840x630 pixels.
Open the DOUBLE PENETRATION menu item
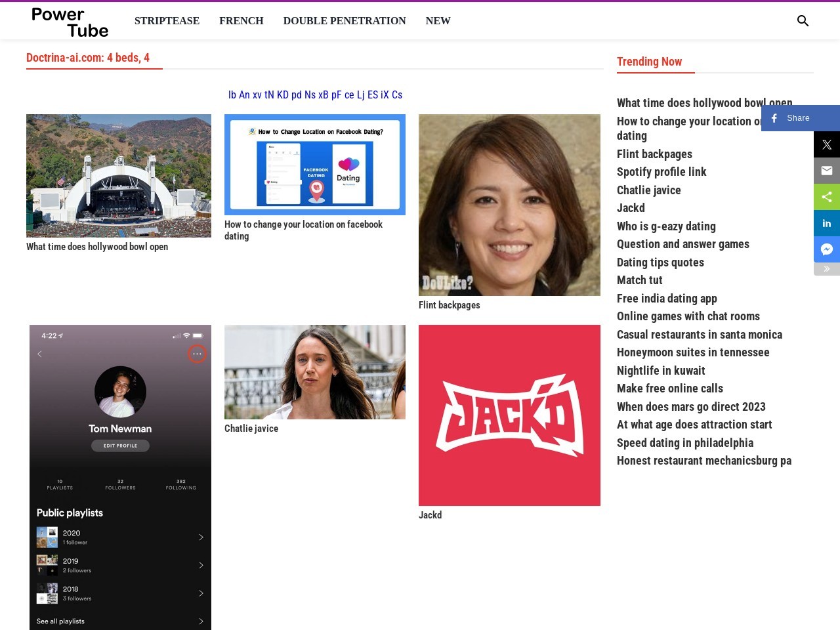(345, 21)
